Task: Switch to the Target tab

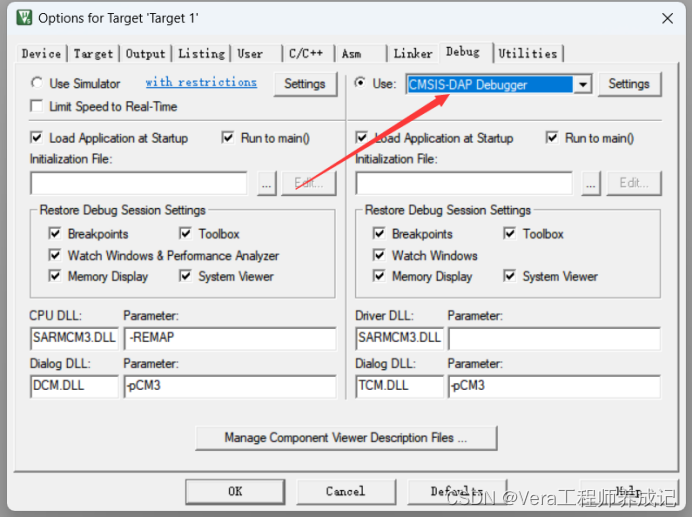Action: pyautogui.click(x=93, y=53)
